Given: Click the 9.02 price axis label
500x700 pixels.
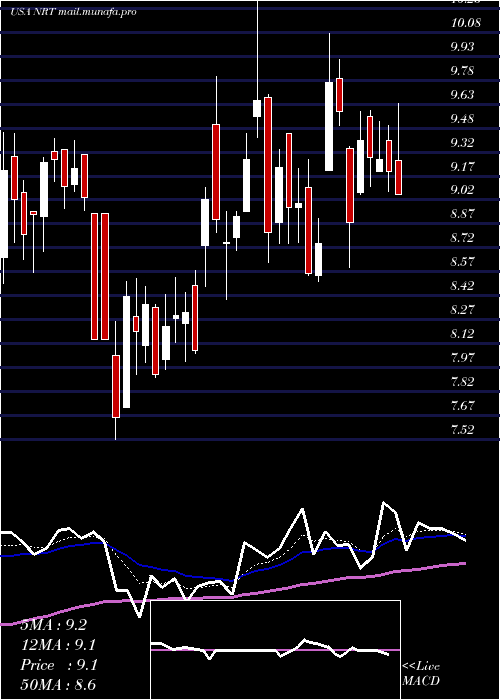Looking at the screenshot, I should tap(462, 190).
